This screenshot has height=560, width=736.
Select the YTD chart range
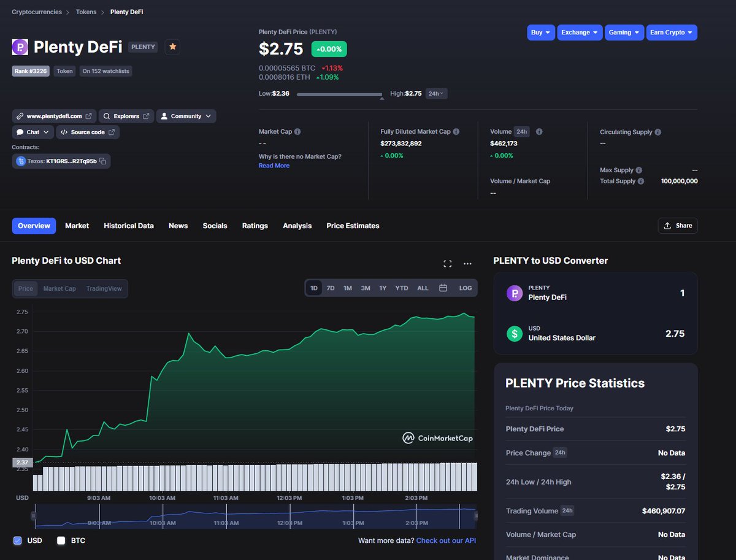[402, 288]
